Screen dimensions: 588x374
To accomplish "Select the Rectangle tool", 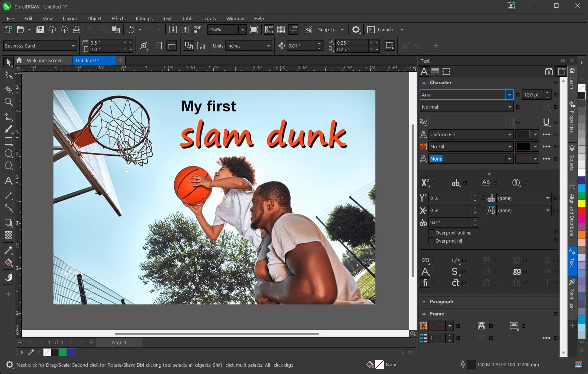I will (8, 141).
